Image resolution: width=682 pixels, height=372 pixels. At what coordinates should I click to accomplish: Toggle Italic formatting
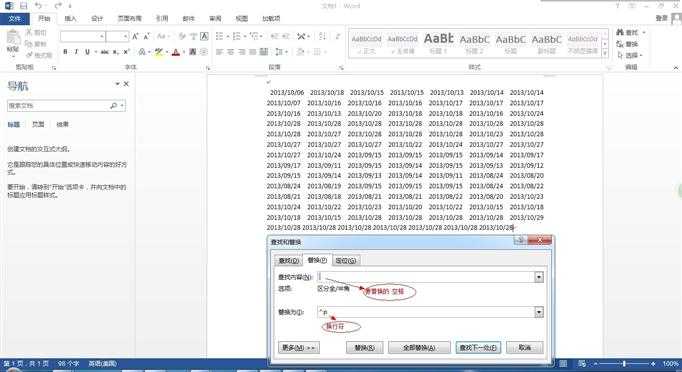point(76,52)
